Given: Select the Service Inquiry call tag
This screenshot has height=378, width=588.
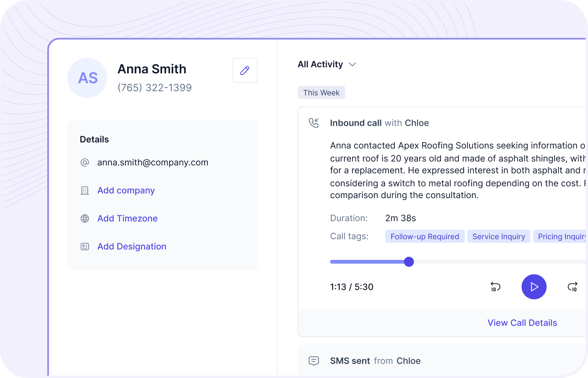Looking at the screenshot, I should [498, 237].
